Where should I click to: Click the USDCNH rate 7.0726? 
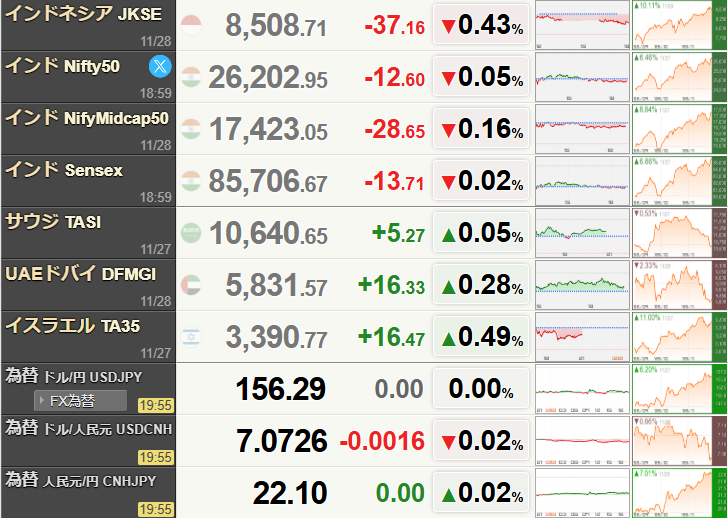282,441
